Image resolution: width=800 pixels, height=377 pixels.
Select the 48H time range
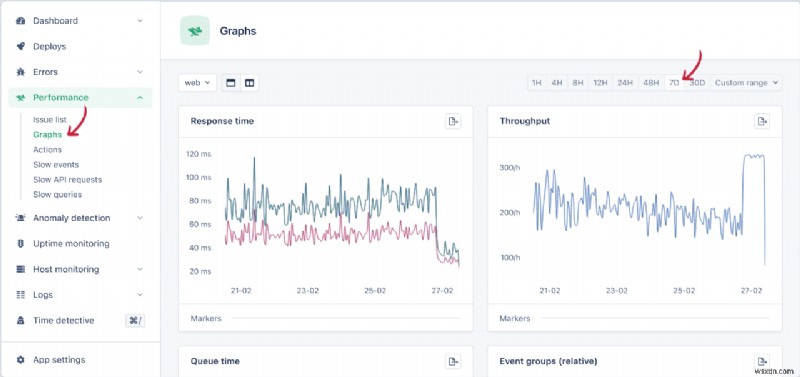click(x=651, y=83)
